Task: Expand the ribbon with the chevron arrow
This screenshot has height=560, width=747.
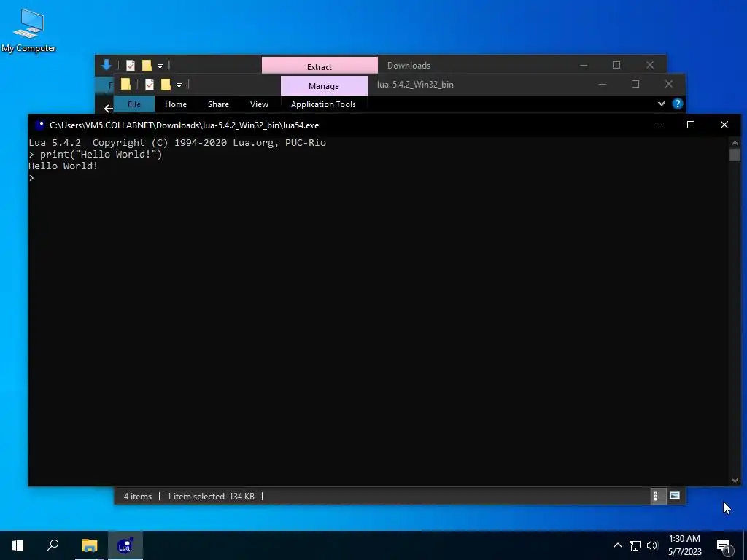Action: tap(661, 104)
